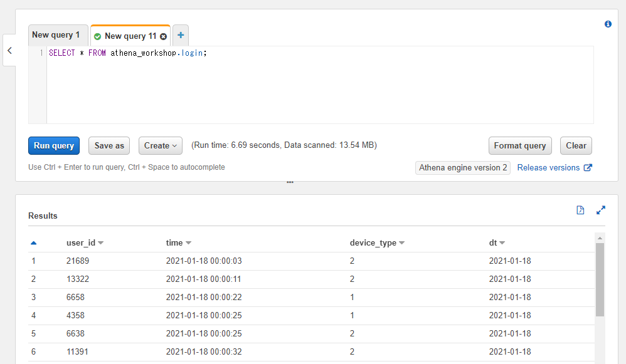Close the New query 11 tab
The height and width of the screenshot is (364, 626).
(x=163, y=36)
